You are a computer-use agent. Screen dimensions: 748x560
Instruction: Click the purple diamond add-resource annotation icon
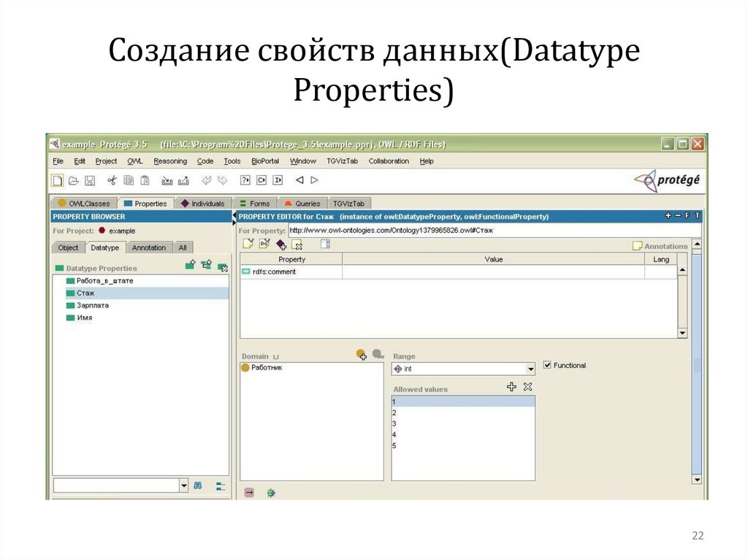click(281, 245)
